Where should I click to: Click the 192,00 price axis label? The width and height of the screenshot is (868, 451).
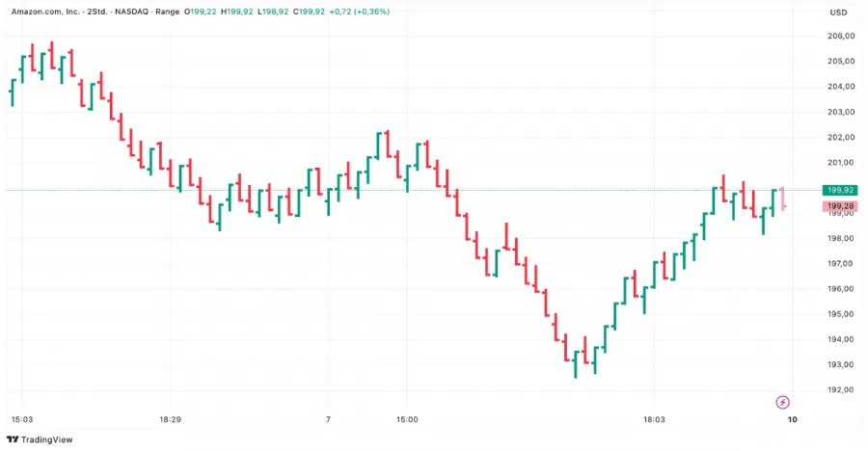coord(841,390)
